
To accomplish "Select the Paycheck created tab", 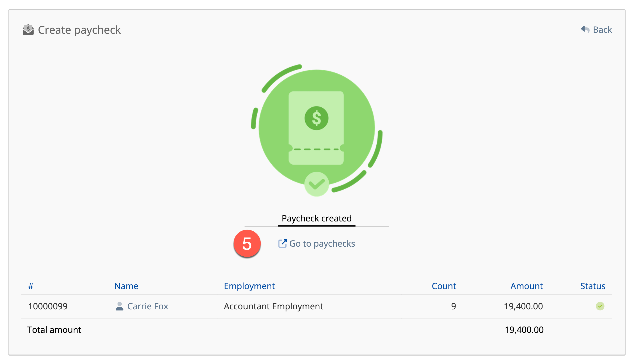I will point(317,219).
